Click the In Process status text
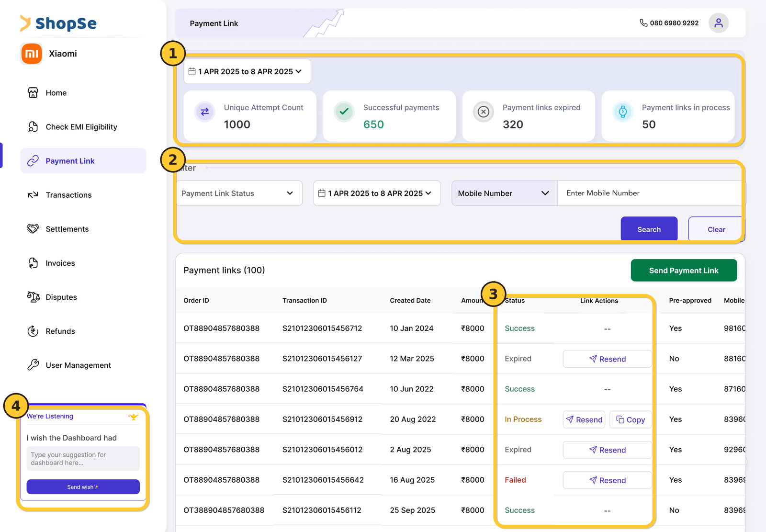Screen dimensions: 766x532 [x=523, y=419]
